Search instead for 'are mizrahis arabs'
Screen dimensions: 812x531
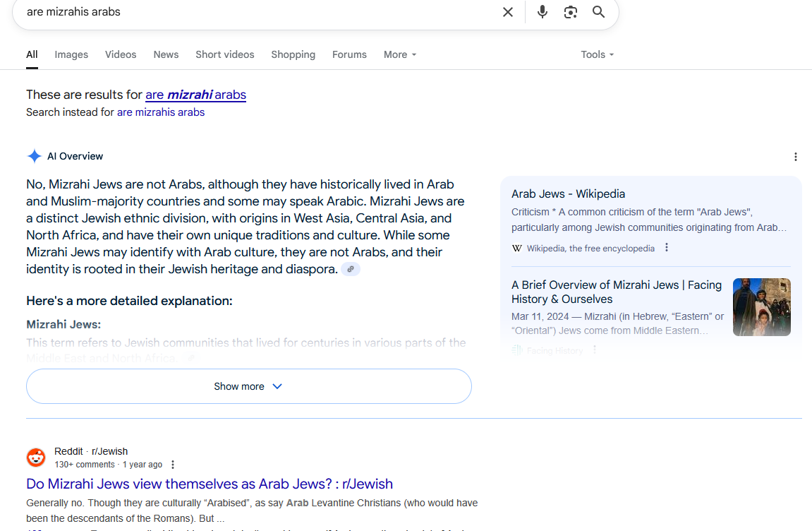161,112
